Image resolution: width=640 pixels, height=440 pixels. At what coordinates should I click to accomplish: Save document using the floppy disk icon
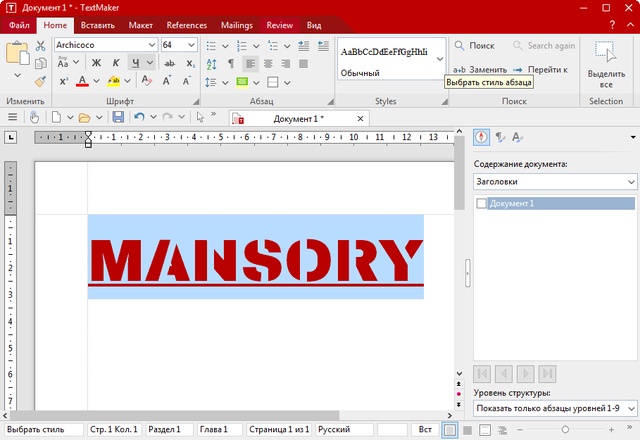coord(118,117)
